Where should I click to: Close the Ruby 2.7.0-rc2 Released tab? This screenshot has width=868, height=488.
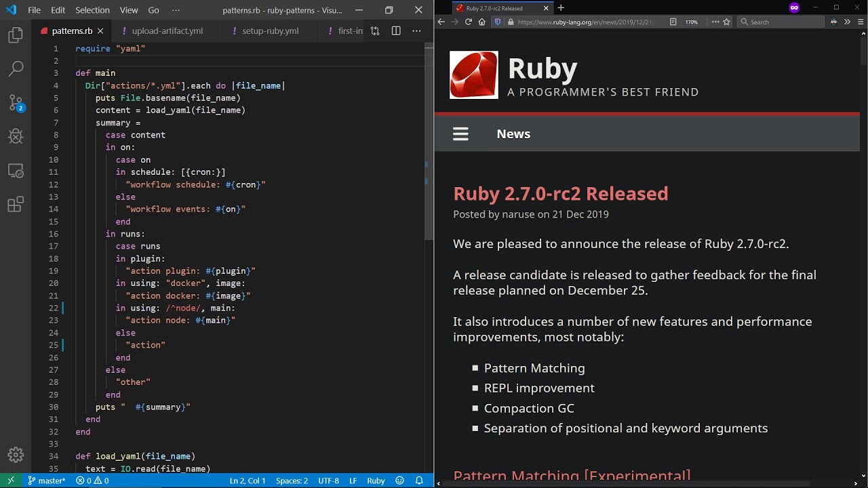[x=546, y=8]
